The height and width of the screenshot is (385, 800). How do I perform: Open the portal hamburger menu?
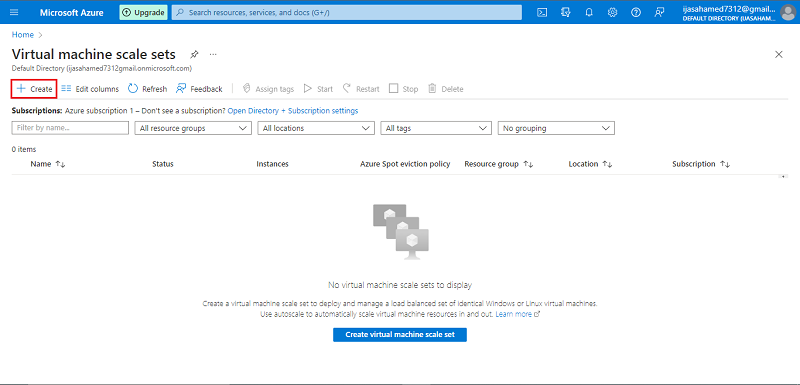14,12
